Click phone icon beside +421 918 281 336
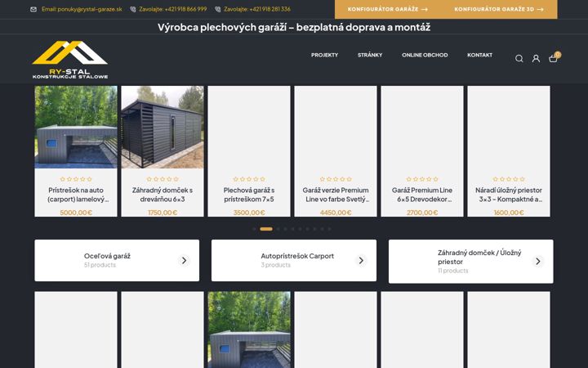 pyautogui.click(x=217, y=9)
